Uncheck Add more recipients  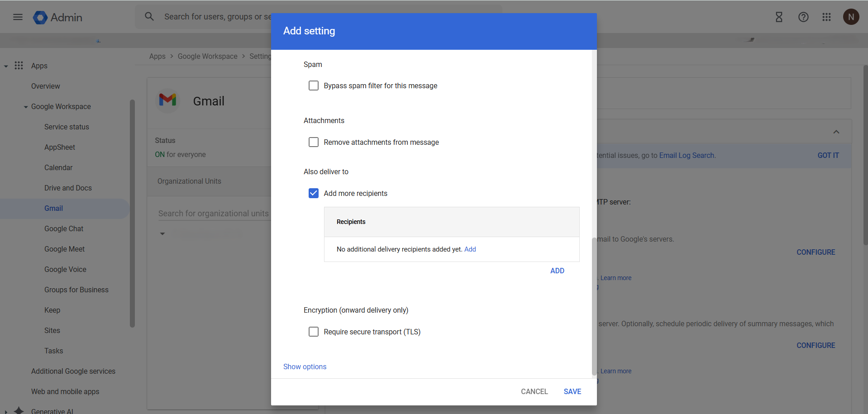click(x=314, y=193)
